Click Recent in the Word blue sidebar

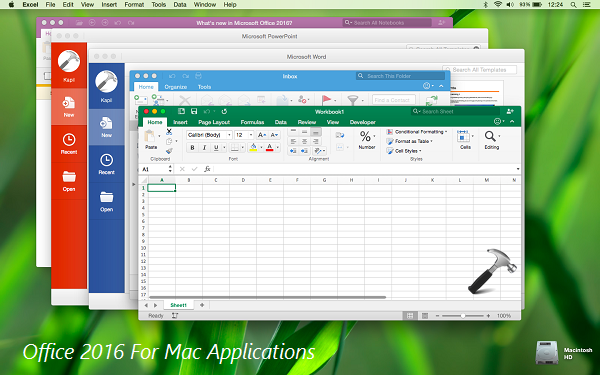click(x=106, y=164)
